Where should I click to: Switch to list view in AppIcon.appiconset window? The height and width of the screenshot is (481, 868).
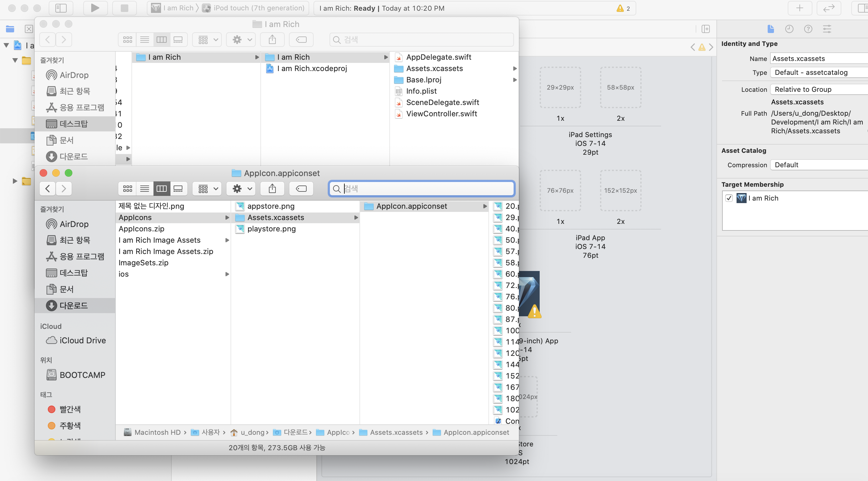pos(145,189)
